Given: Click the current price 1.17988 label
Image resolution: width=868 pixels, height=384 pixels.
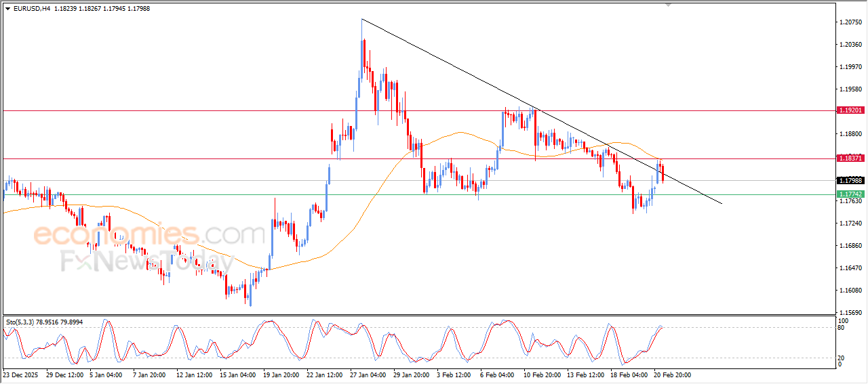Looking at the screenshot, I should click(850, 181).
